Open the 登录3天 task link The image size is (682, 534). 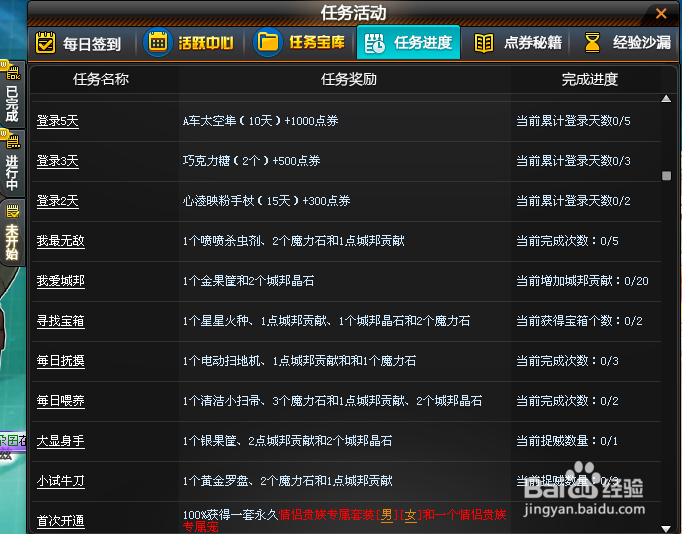pyautogui.click(x=57, y=161)
